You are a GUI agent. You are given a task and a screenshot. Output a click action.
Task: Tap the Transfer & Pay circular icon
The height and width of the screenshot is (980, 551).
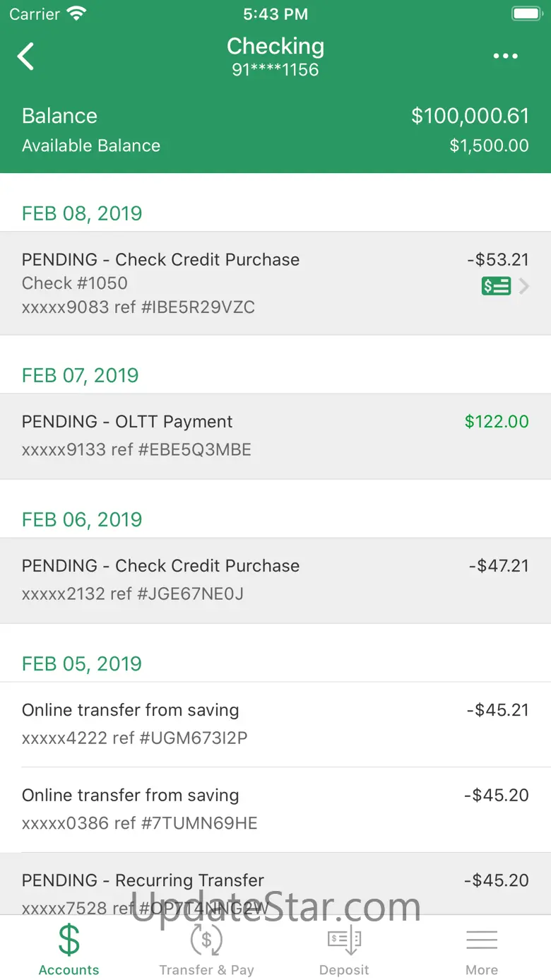206,940
